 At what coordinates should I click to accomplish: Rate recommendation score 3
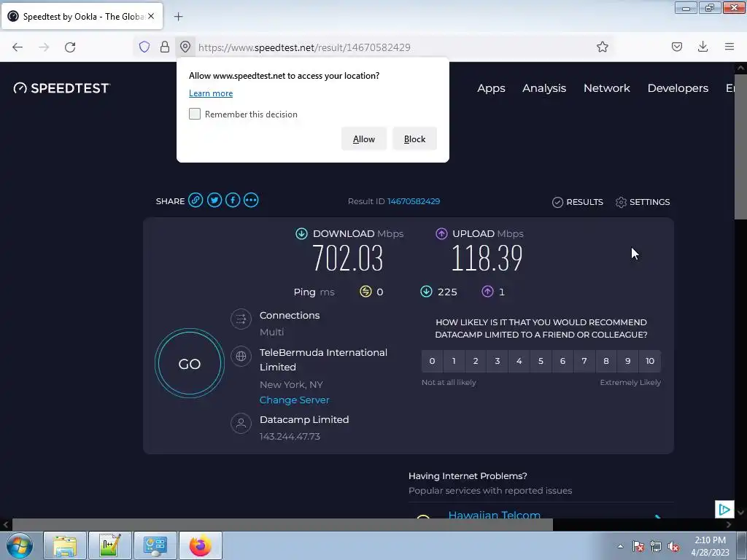tap(498, 360)
